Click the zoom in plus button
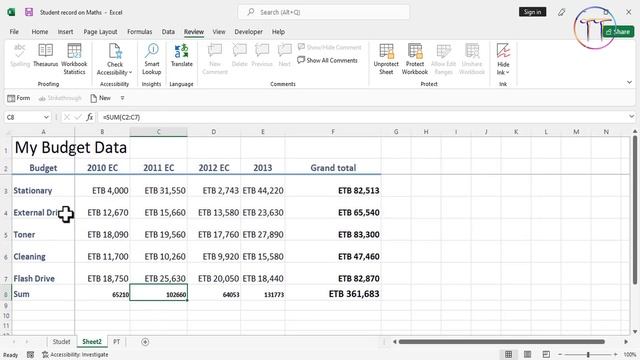The image size is (640, 360). coord(616,354)
